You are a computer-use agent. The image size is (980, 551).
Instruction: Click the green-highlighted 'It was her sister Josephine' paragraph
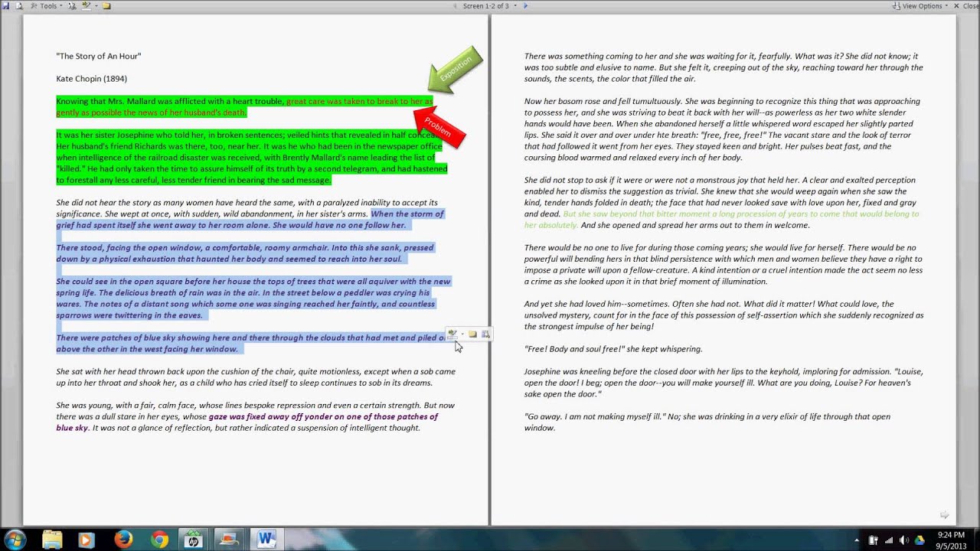251,158
